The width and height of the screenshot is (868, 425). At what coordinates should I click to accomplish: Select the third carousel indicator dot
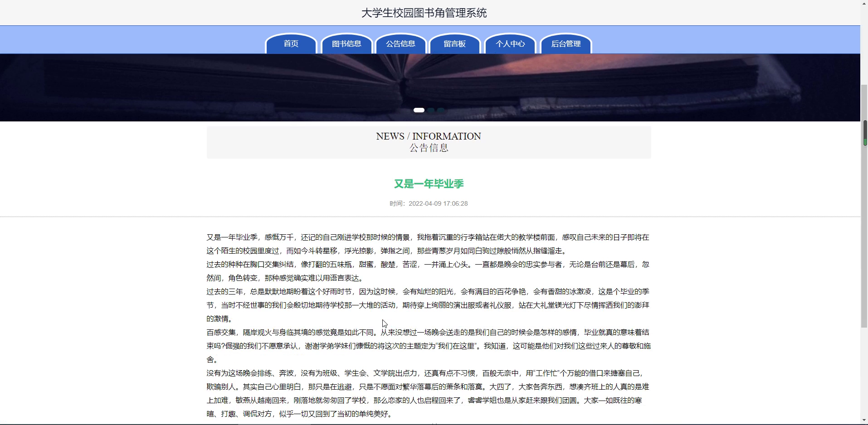440,110
